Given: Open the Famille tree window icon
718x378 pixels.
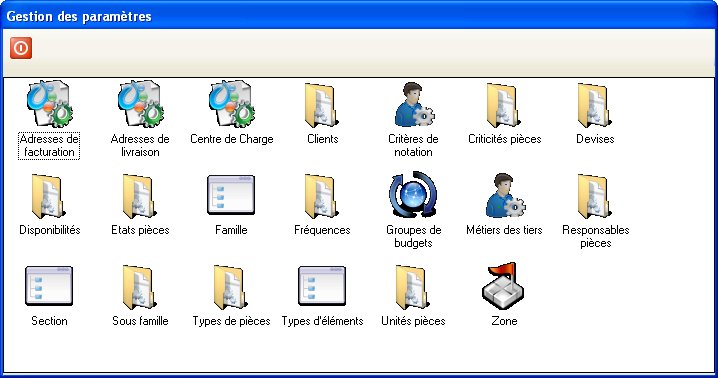Looking at the screenshot, I should click(x=231, y=195).
